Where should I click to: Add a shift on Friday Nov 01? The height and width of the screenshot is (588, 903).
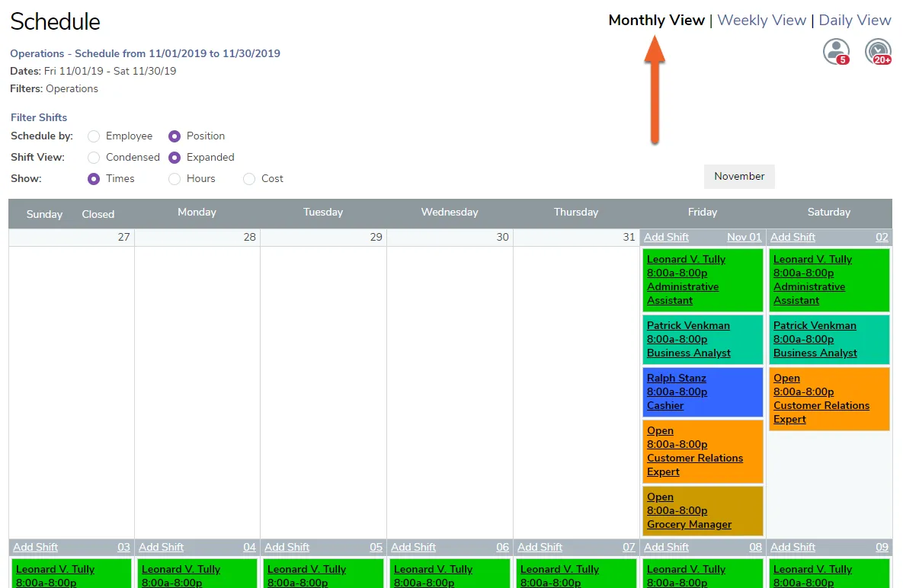[666, 237]
